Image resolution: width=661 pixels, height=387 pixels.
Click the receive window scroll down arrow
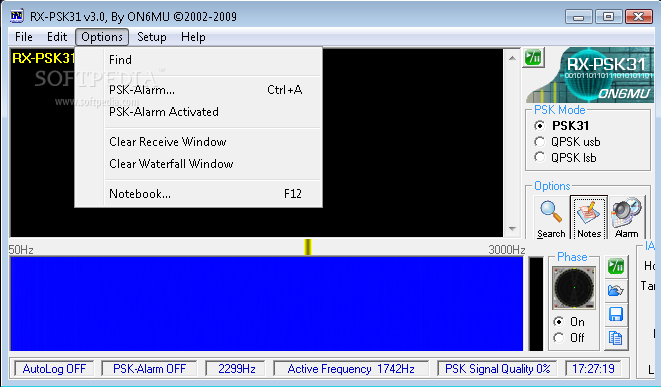[x=512, y=229]
